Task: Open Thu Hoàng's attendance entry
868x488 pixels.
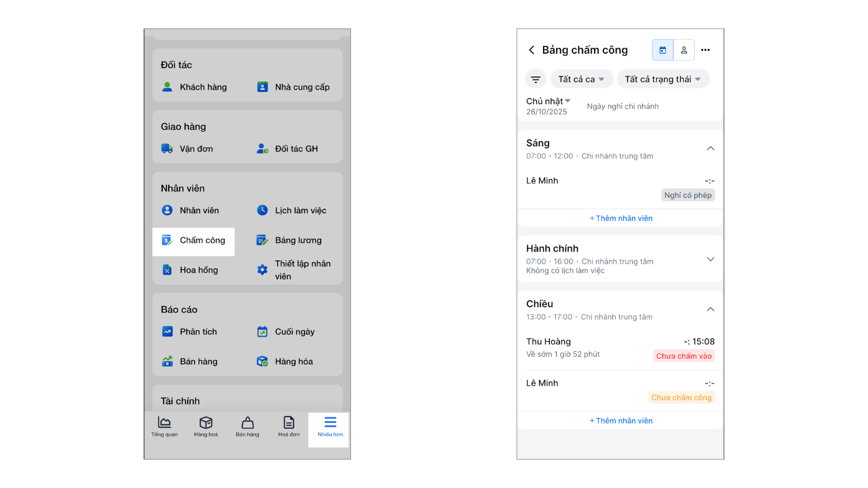Action: point(621,348)
